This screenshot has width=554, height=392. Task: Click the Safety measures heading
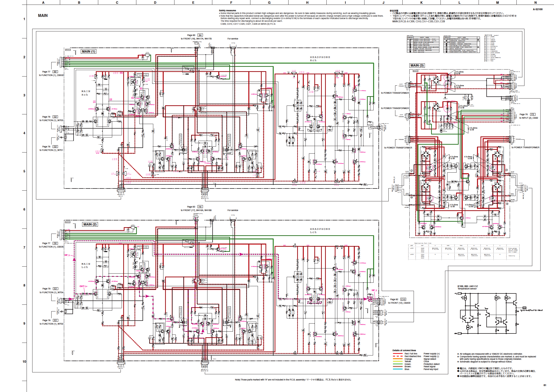[227, 10]
